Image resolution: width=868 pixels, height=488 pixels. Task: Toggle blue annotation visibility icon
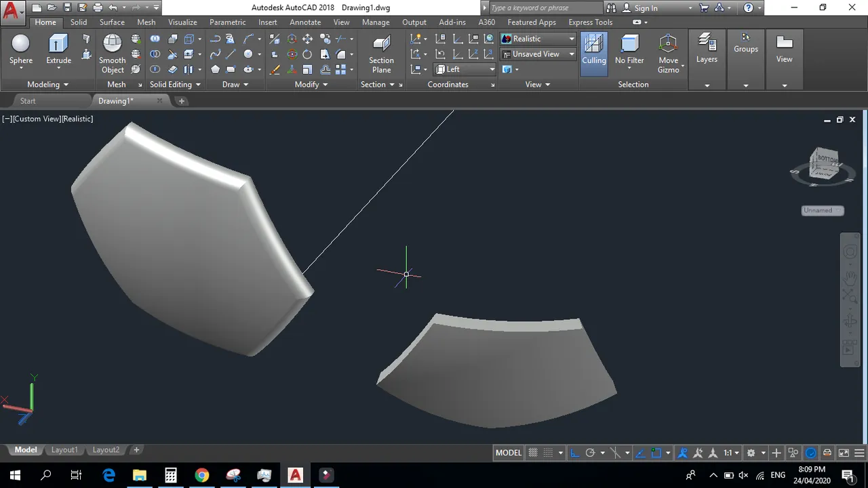(x=683, y=453)
